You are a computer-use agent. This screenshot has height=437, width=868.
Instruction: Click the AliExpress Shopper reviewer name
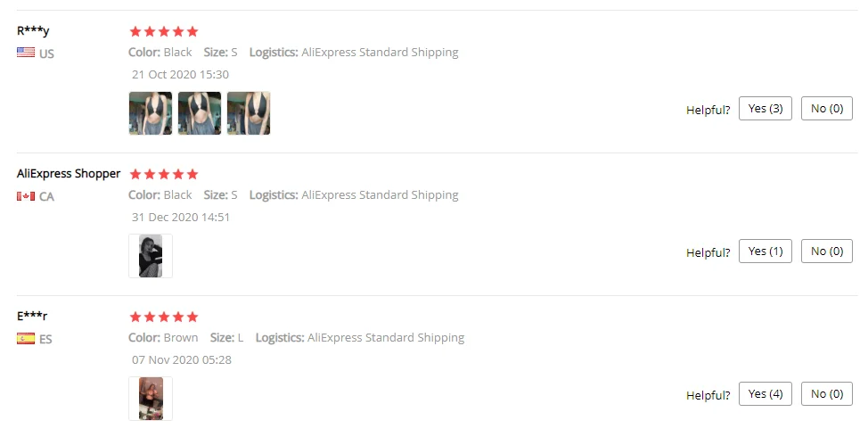pos(69,174)
